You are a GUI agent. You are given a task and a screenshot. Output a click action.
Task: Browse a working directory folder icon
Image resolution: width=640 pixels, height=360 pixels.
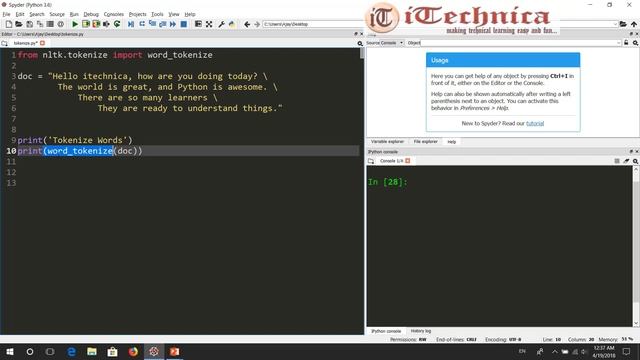(x=623, y=24)
